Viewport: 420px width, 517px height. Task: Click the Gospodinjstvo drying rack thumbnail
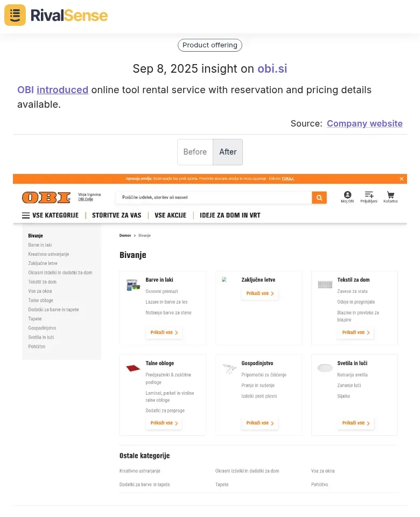(x=229, y=368)
